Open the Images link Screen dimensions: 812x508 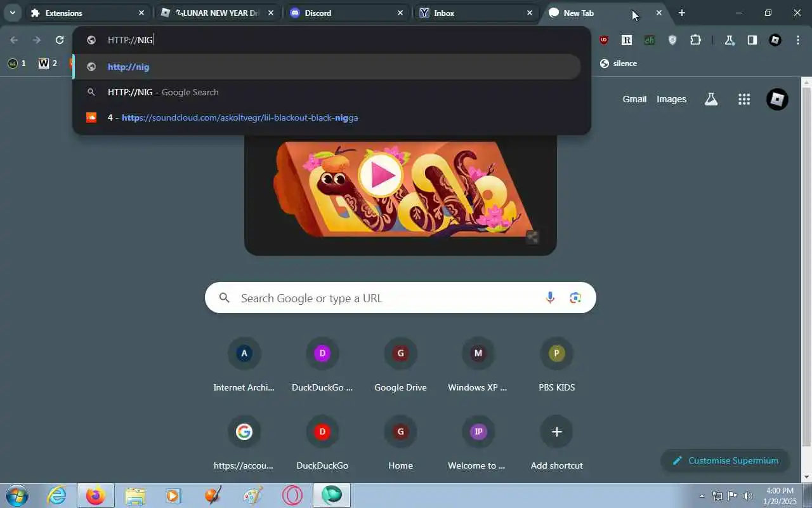(x=671, y=99)
